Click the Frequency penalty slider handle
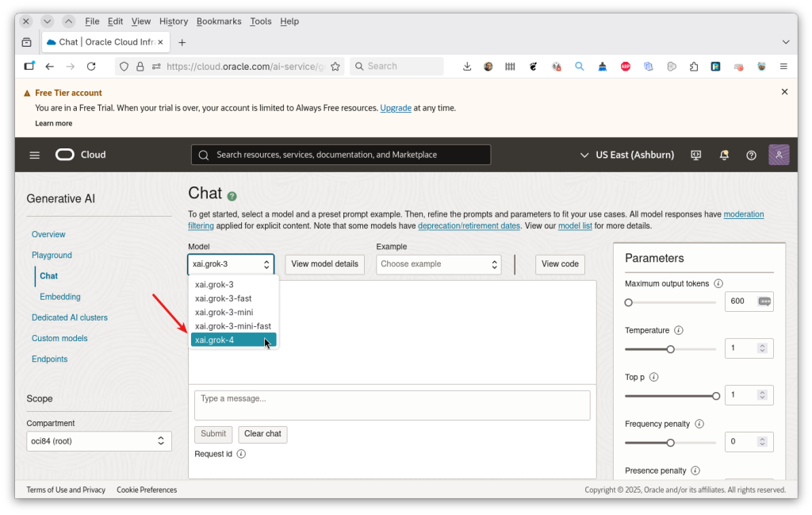The height and width of the screenshot is (515, 812). (671, 443)
